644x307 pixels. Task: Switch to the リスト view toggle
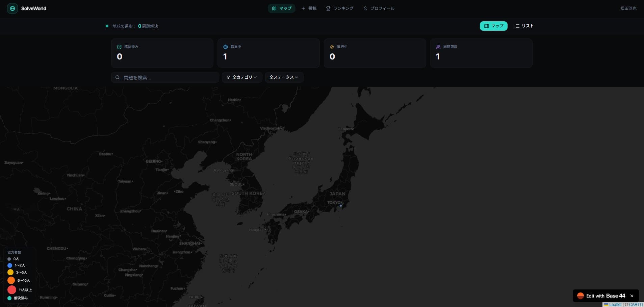(x=524, y=26)
